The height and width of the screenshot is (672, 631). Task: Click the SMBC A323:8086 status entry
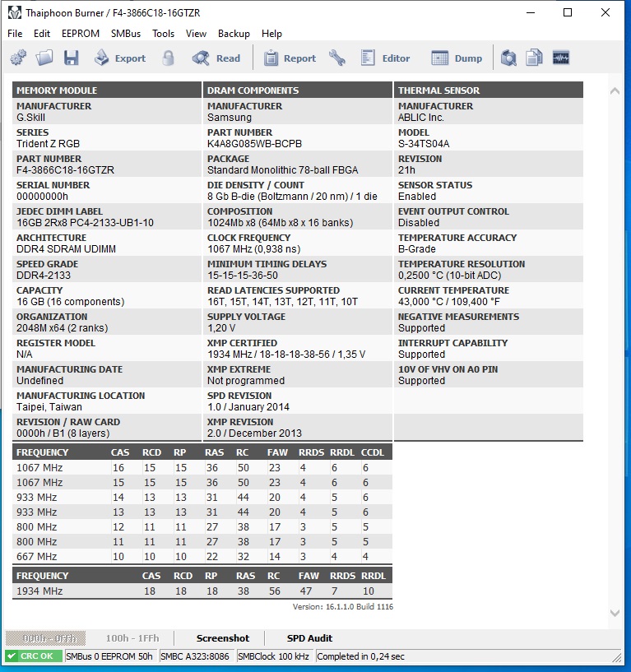197,656
